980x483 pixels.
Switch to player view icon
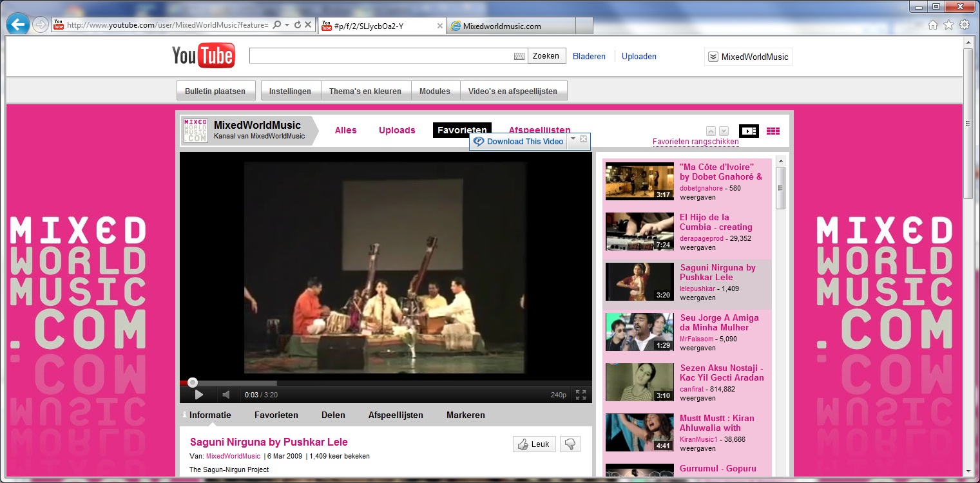(749, 131)
